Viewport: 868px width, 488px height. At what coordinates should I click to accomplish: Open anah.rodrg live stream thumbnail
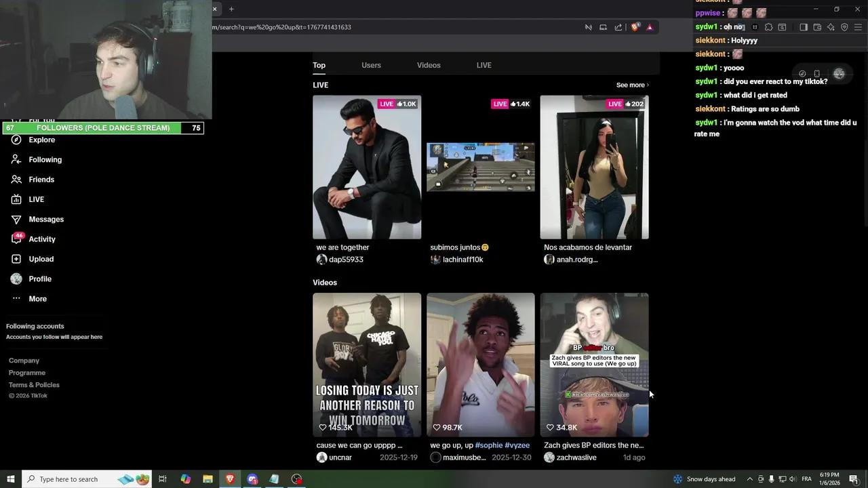pyautogui.click(x=594, y=167)
